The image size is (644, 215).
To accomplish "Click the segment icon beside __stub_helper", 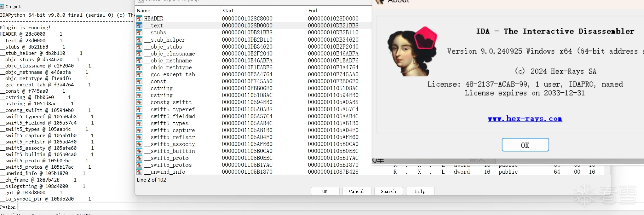I will click(x=139, y=40).
